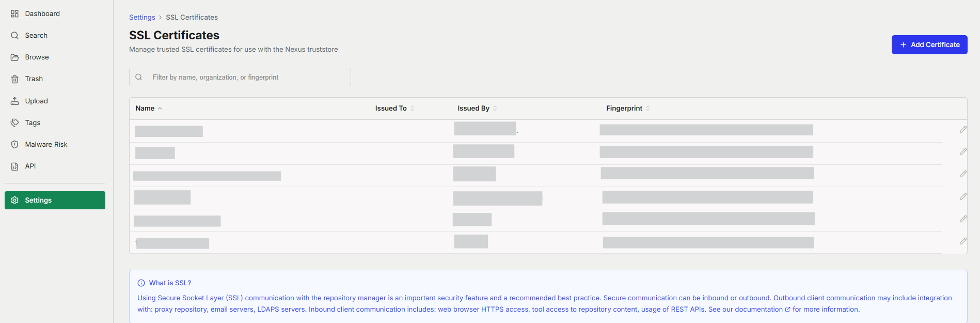Open Dashboard from the sidebar

42,13
